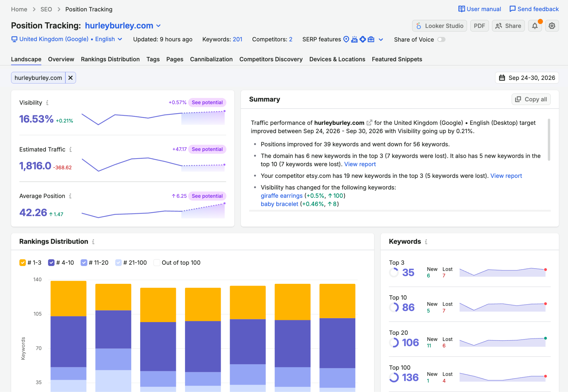Click the Keywords panel info icon

[x=426, y=242]
